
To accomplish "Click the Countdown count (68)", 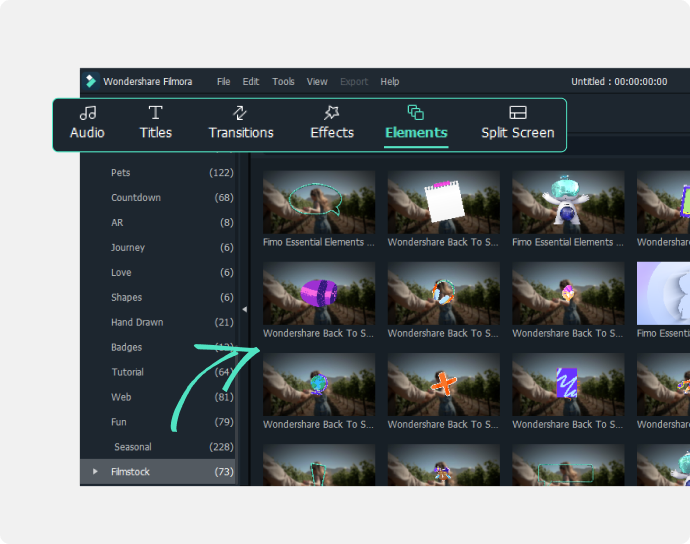I will (x=224, y=198).
